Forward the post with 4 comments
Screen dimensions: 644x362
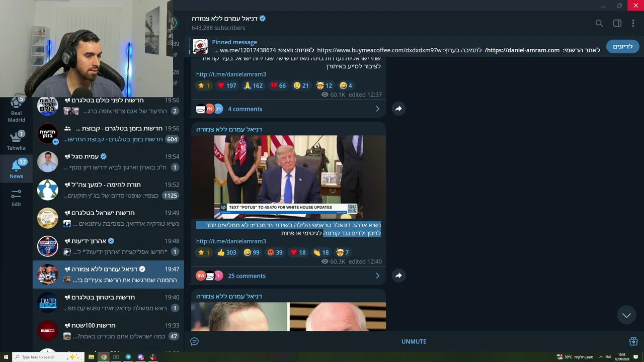(x=398, y=109)
